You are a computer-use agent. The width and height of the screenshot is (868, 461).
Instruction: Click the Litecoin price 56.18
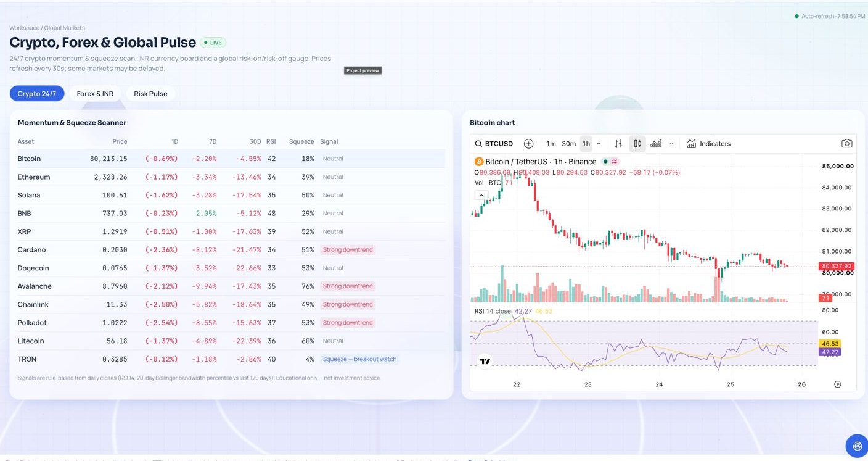[x=117, y=341]
